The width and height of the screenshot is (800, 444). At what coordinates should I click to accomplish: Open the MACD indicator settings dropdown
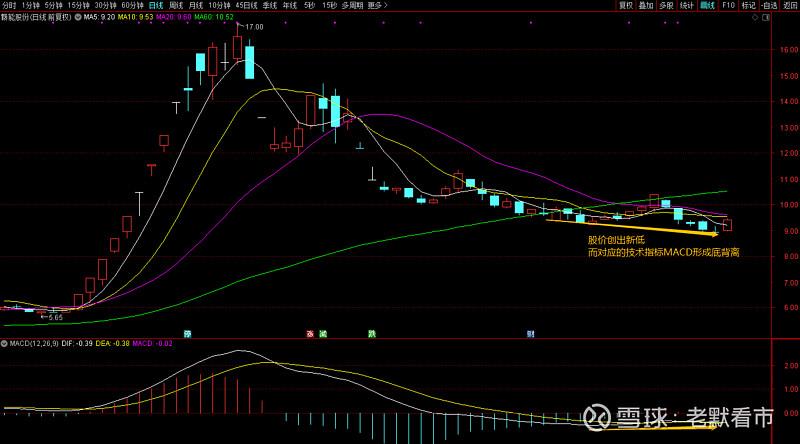click(x=5, y=344)
